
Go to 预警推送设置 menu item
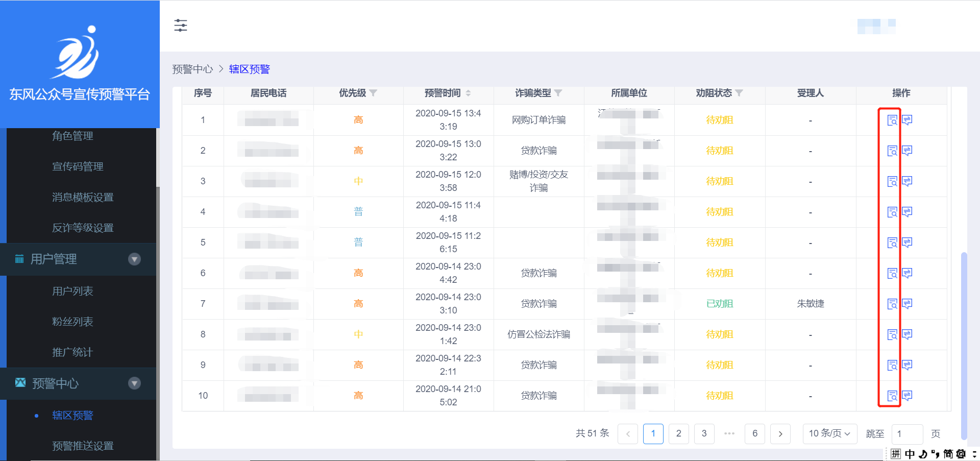[83, 446]
